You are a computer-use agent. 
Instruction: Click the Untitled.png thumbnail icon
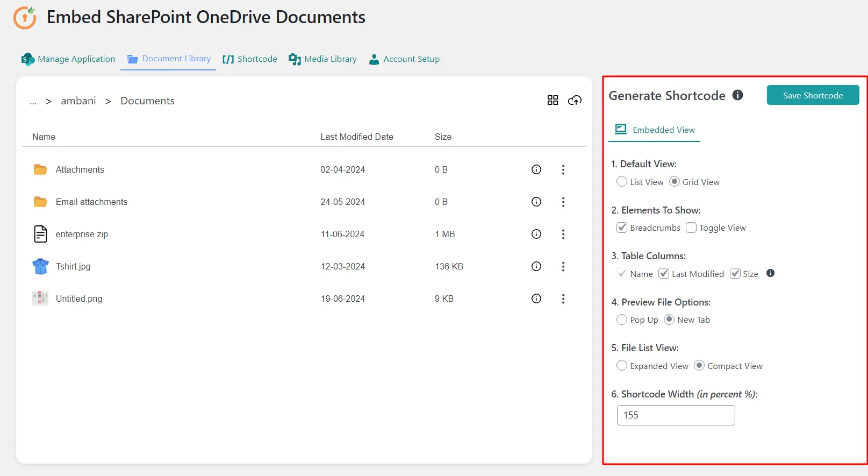pyautogui.click(x=40, y=299)
